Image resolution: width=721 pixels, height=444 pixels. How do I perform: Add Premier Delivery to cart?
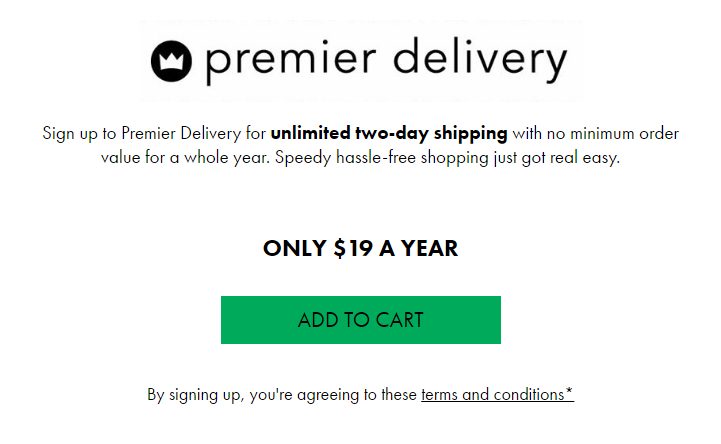coord(360,320)
